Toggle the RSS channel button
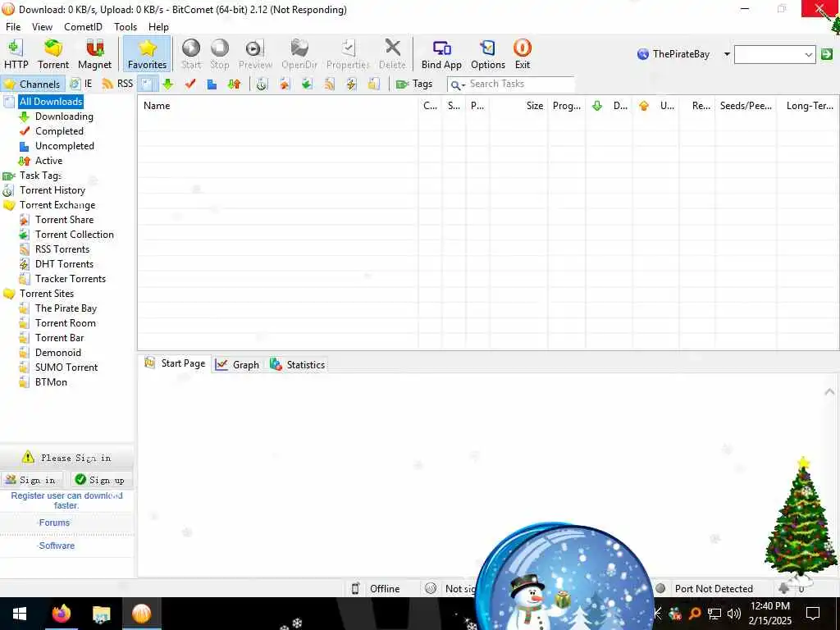 coord(117,84)
